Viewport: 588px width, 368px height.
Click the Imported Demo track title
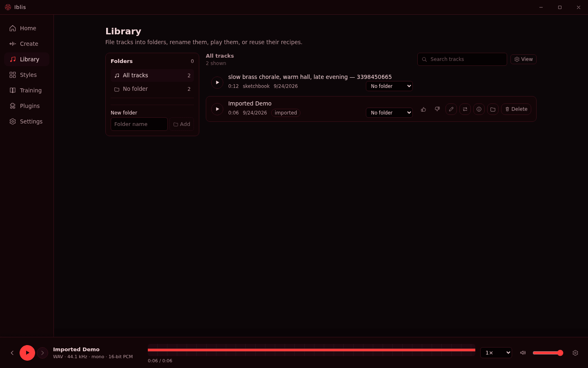tap(250, 103)
